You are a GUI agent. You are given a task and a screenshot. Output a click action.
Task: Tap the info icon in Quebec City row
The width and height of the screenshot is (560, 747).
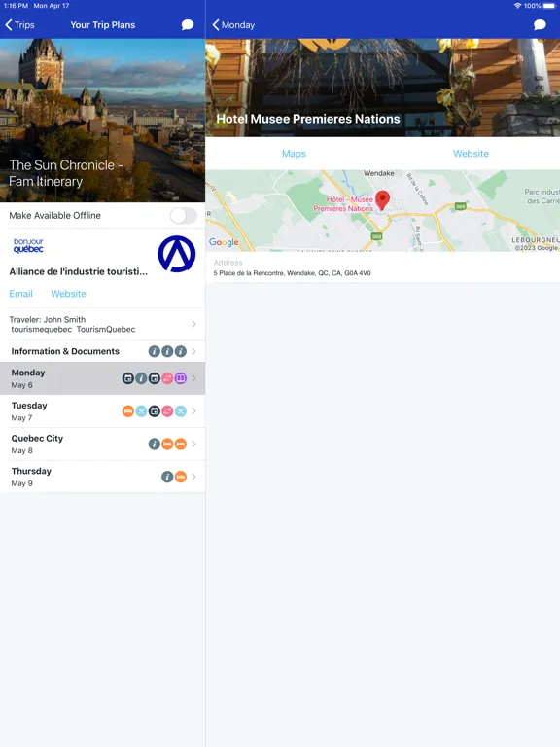155,444
